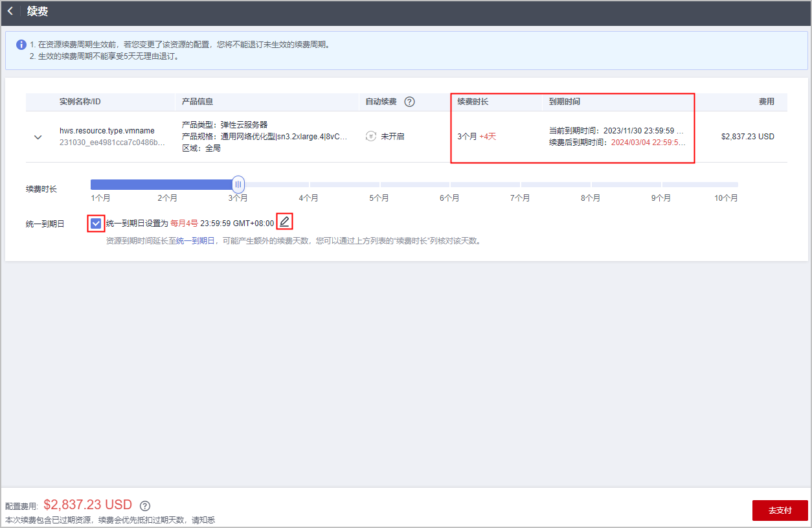Click the renewal duration slider handle

(x=238, y=185)
